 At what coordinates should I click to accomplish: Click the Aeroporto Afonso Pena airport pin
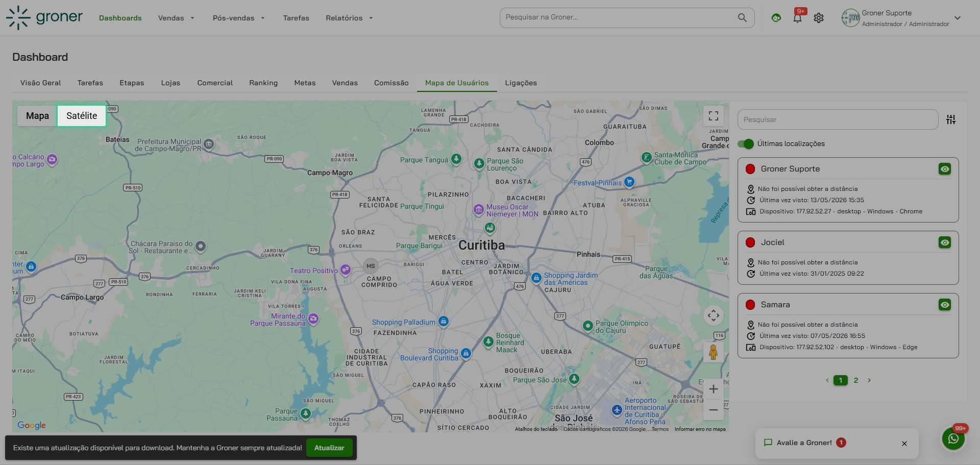[617, 410]
